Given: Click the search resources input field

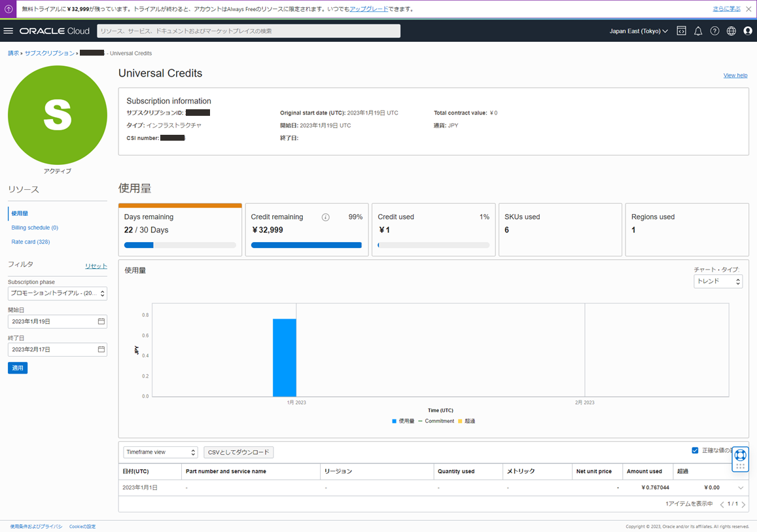Looking at the screenshot, I should (249, 31).
